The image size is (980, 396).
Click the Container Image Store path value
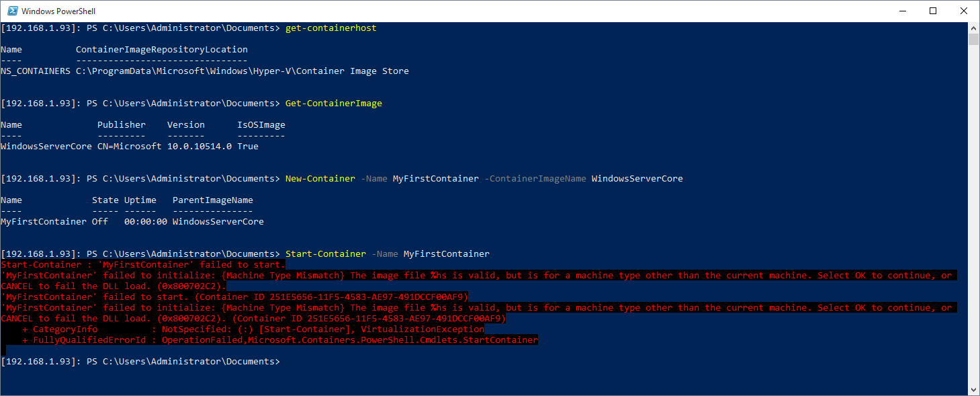tap(242, 71)
